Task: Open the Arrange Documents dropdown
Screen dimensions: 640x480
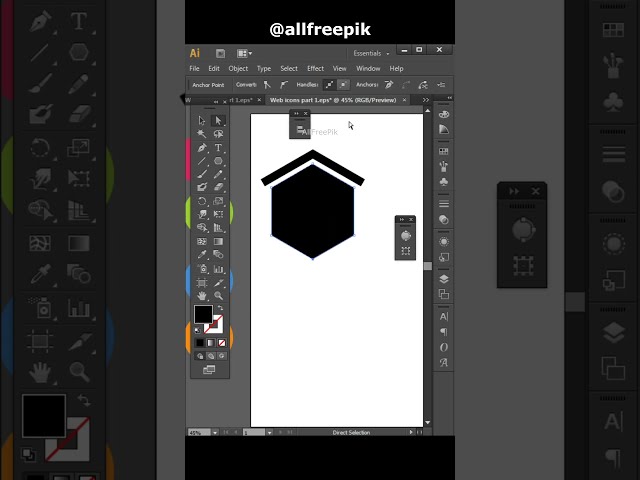Action: click(244, 53)
